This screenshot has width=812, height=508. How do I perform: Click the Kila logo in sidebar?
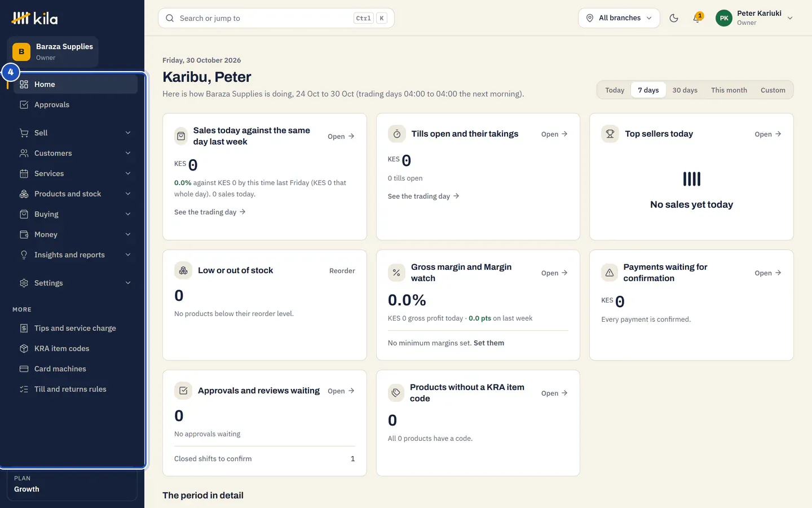[35, 19]
